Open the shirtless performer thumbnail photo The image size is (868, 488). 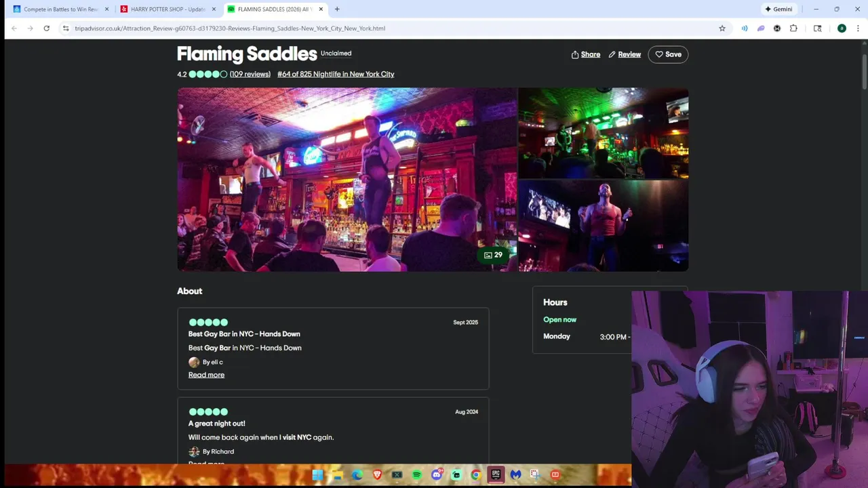point(603,226)
